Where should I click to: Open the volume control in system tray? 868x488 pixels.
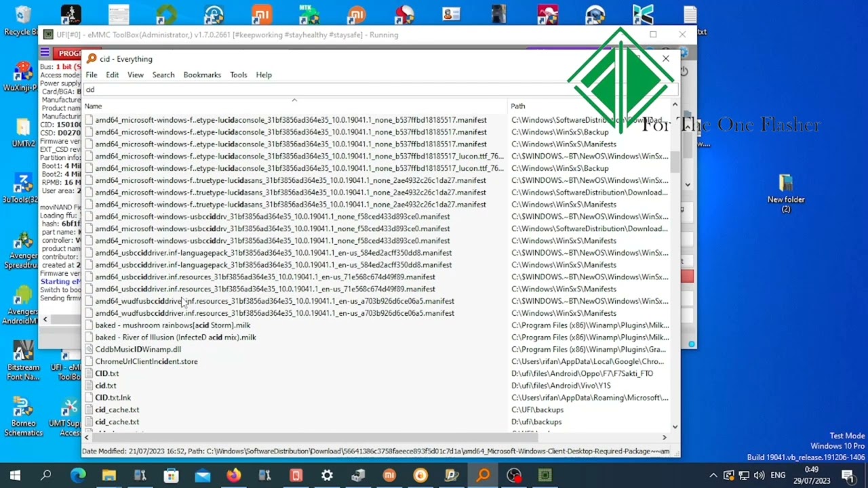[759, 475]
